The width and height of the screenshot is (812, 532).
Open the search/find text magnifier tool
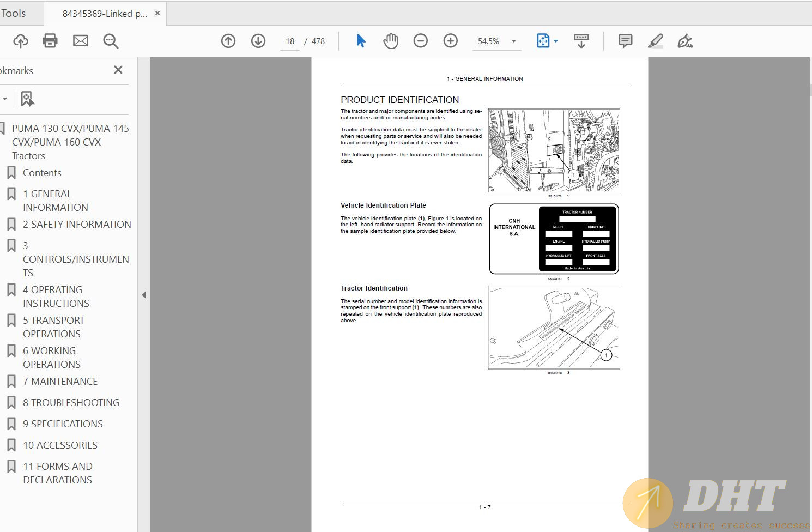[111, 41]
